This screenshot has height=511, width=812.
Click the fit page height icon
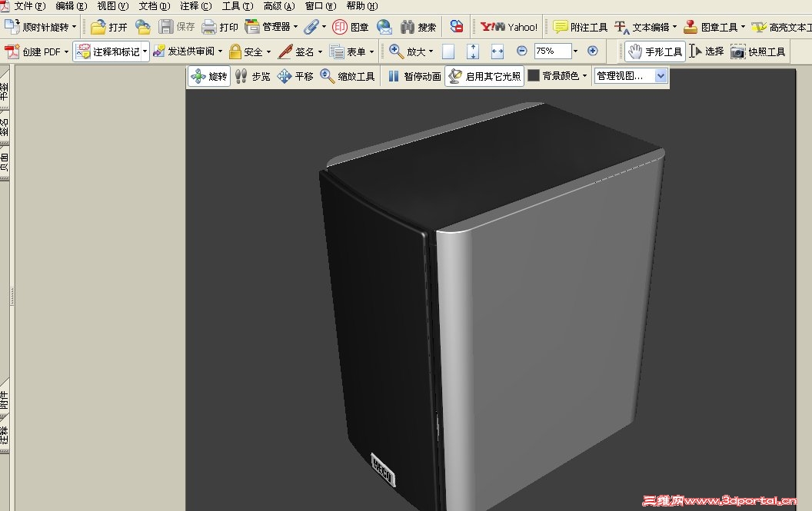473,51
